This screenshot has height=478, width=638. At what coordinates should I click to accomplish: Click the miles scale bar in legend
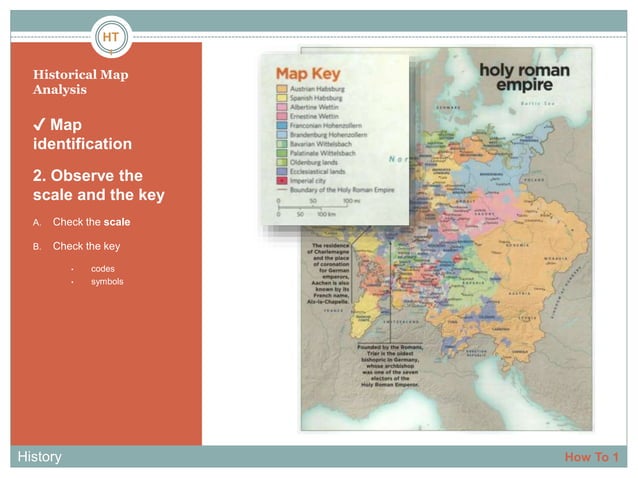point(312,207)
